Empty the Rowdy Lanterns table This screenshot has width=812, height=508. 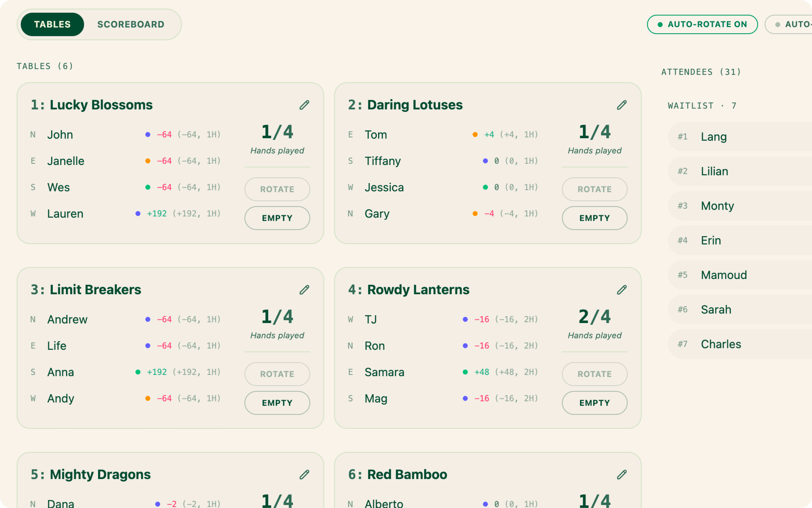coord(595,403)
